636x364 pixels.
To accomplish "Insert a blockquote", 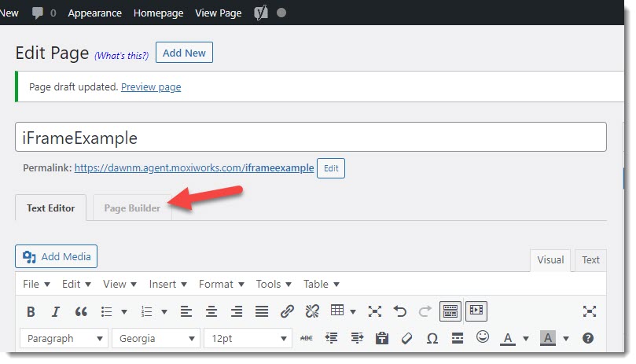I will pos(80,311).
